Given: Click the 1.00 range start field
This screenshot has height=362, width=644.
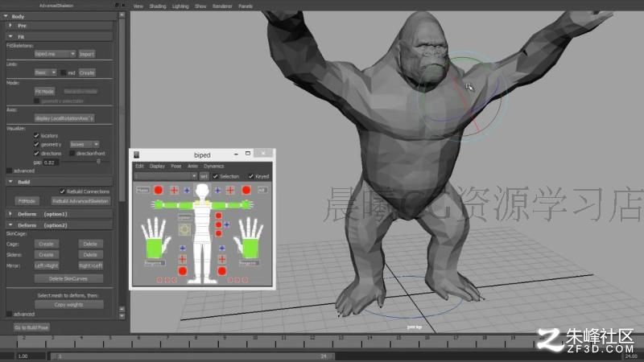Looking at the screenshot, I should pos(31,356).
